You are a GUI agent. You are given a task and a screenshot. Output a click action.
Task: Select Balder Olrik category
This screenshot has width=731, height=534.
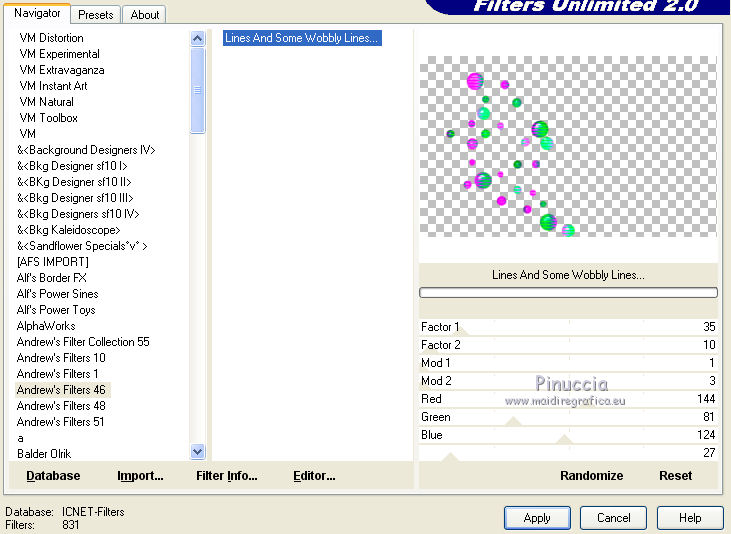44,454
